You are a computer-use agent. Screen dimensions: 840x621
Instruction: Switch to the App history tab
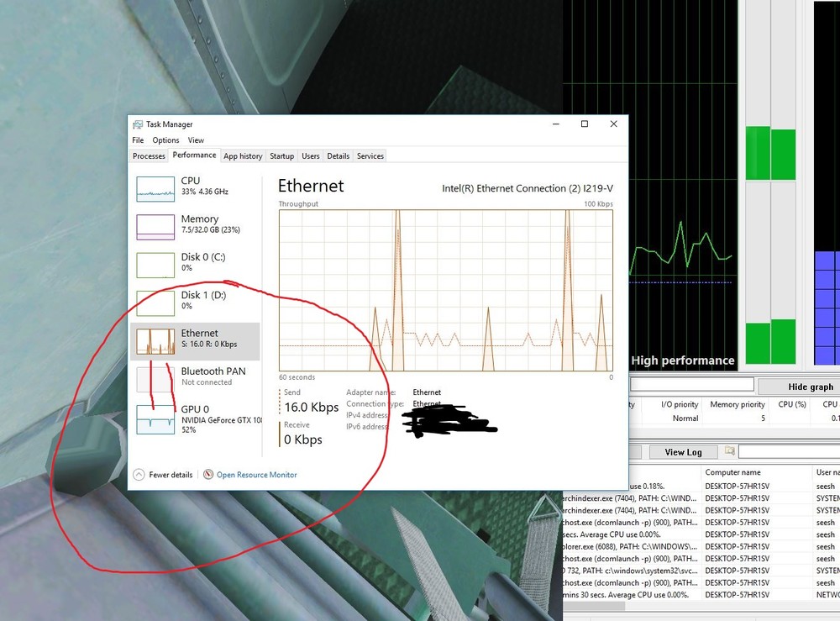(x=243, y=155)
